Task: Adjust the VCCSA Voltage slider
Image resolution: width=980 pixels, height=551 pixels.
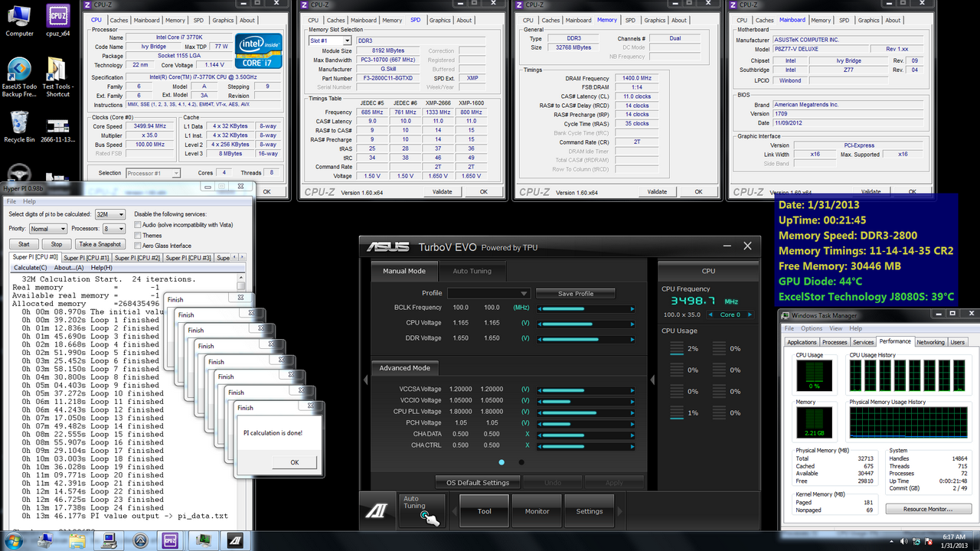Action: click(586, 389)
